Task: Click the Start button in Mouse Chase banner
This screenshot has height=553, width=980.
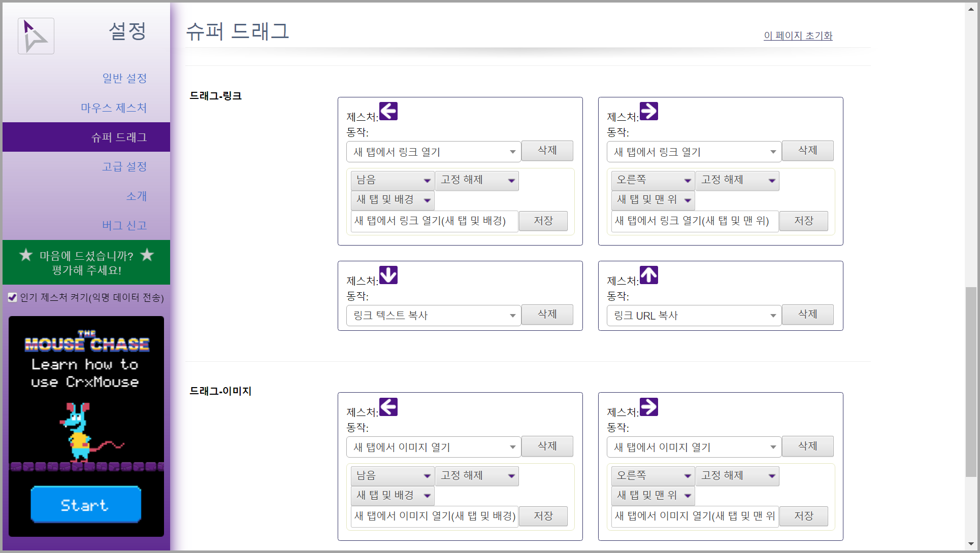Action: (x=86, y=504)
